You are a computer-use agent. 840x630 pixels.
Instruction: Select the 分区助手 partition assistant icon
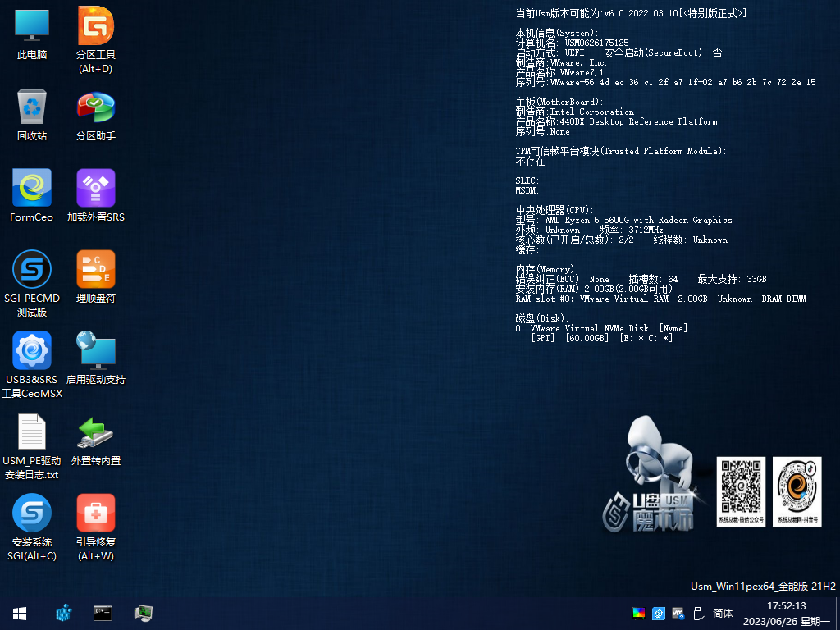click(x=96, y=115)
